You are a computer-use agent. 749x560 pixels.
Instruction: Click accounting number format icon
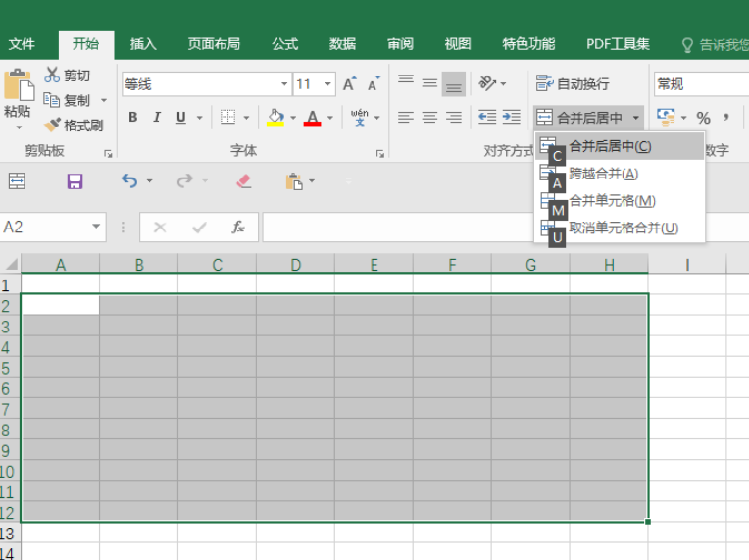666,117
